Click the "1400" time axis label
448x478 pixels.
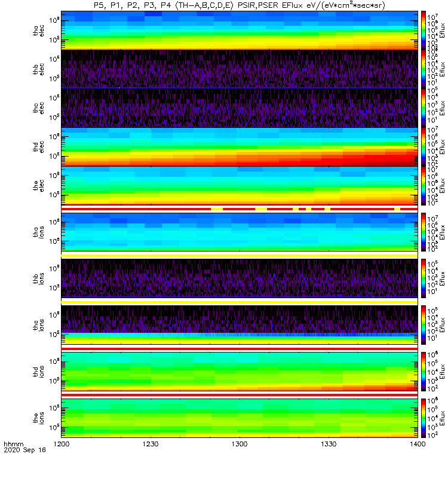418,444
